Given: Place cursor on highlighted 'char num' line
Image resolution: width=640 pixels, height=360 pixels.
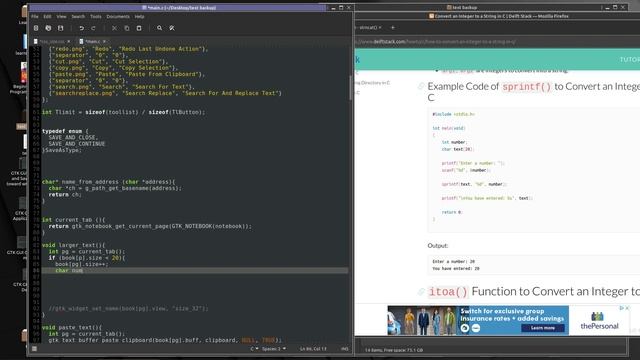Looking at the screenshot, I should coord(195,271).
